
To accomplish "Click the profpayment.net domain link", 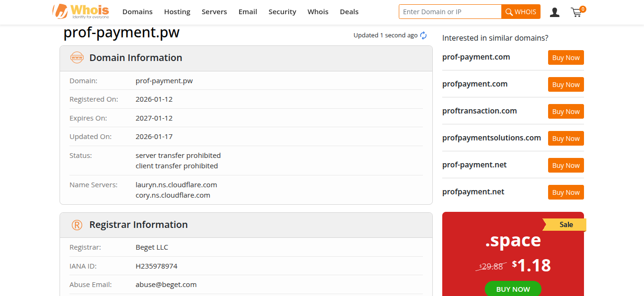I will 473,192.
